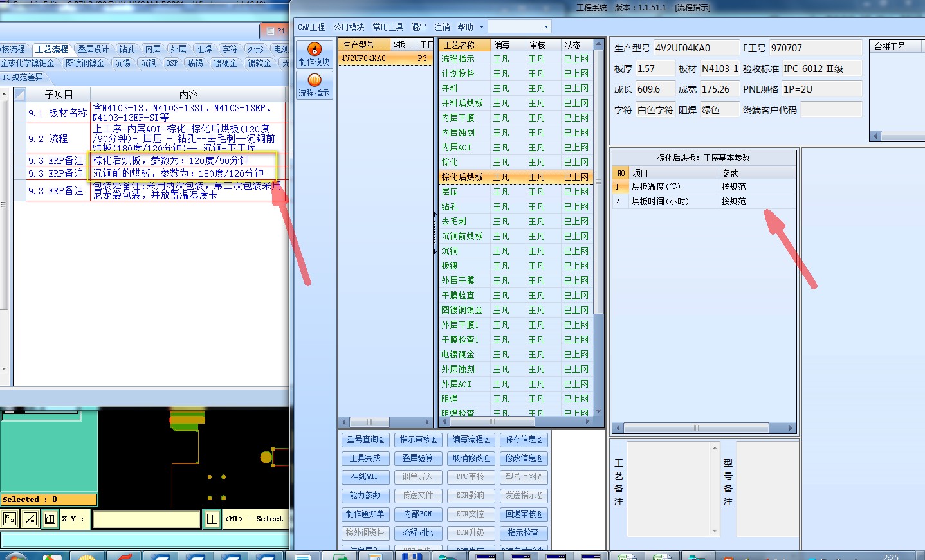Screen dimensions: 925x560
Task: Click the 修改信息R button
Action: tap(524, 458)
